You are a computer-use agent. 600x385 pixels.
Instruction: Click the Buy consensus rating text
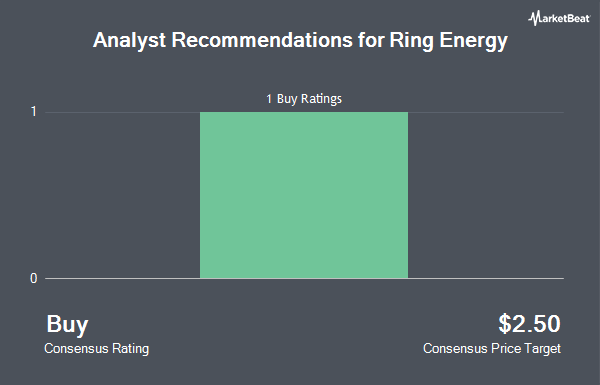(x=67, y=325)
